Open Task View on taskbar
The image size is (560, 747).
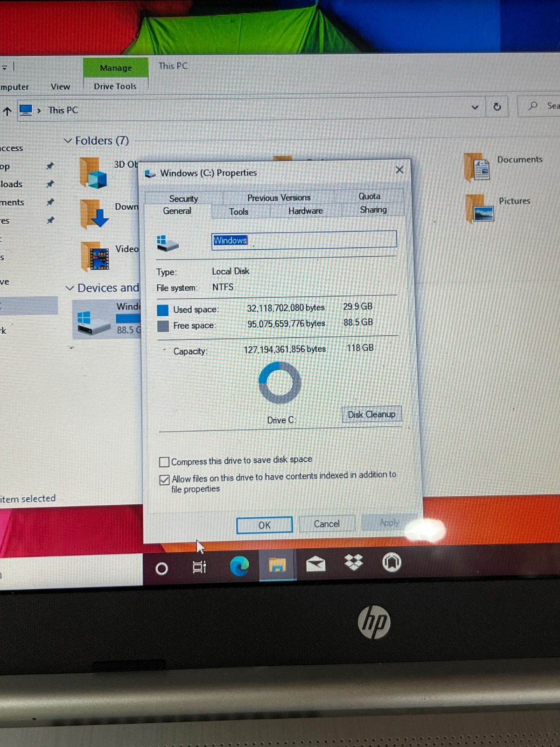[x=199, y=567]
